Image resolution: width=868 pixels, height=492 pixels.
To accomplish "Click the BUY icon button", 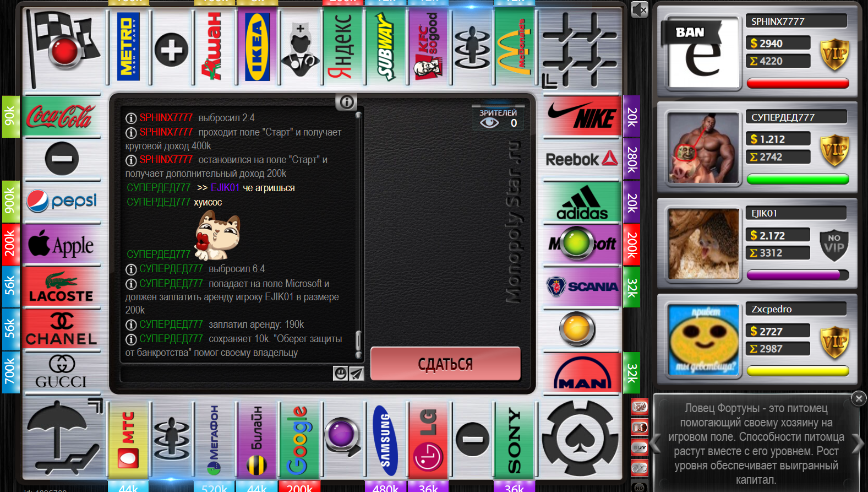I will click(x=640, y=447).
